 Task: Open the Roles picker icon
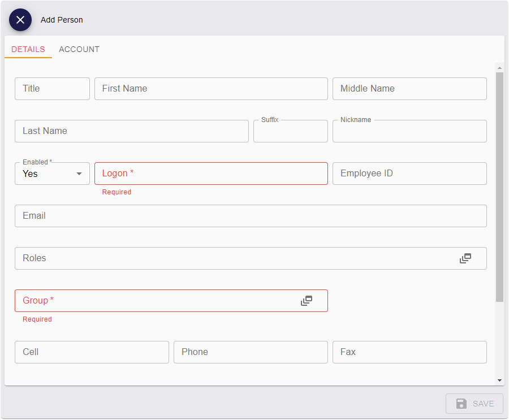click(x=465, y=258)
